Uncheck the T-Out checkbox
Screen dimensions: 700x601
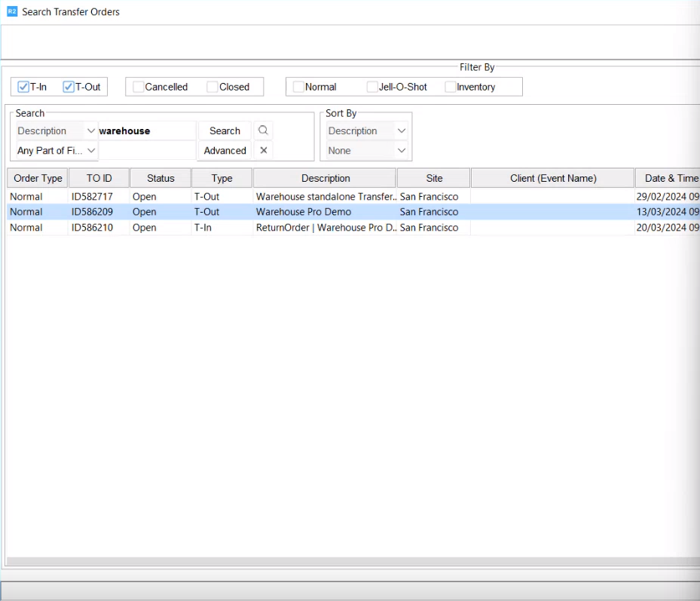pos(69,87)
